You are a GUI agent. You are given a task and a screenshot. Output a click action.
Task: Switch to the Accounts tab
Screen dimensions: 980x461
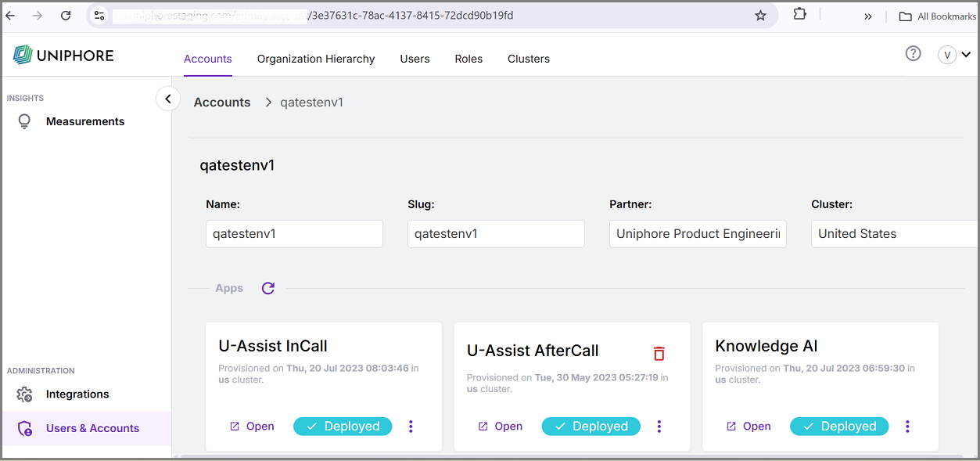coord(208,59)
